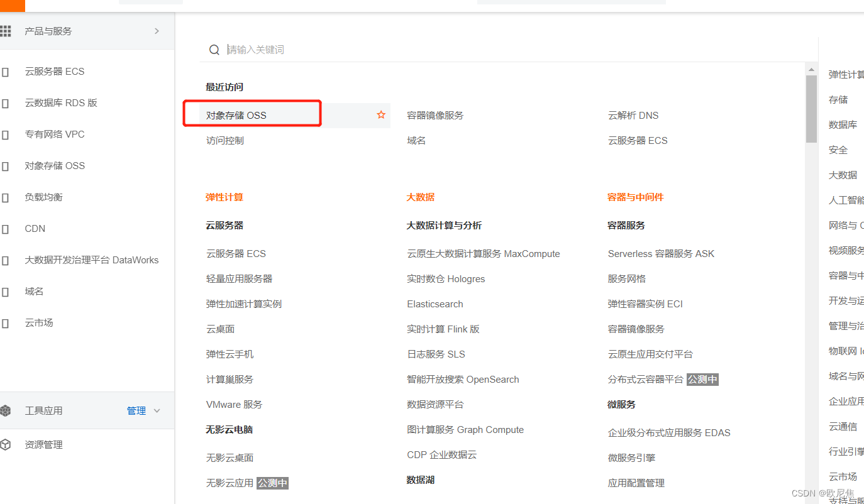This screenshot has height=504, width=864.
Task: Open 云原生大数据计算服务 MaxCompute
Action: tap(484, 253)
